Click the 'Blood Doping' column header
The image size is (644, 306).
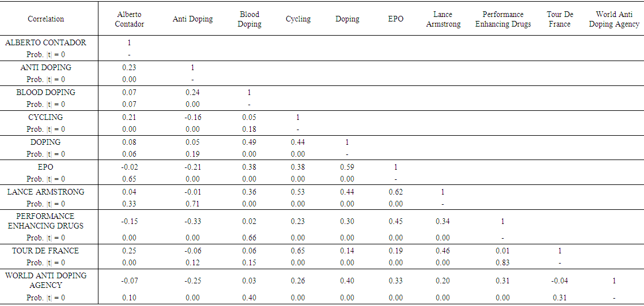click(249, 19)
